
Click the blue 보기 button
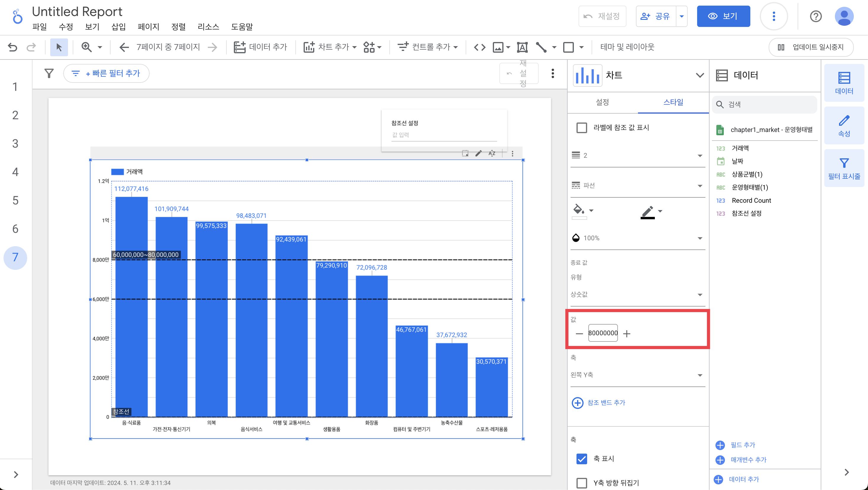[x=723, y=16]
